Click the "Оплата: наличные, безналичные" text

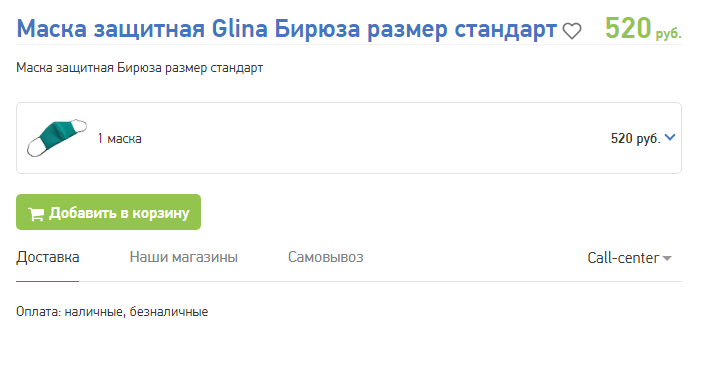point(112,312)
